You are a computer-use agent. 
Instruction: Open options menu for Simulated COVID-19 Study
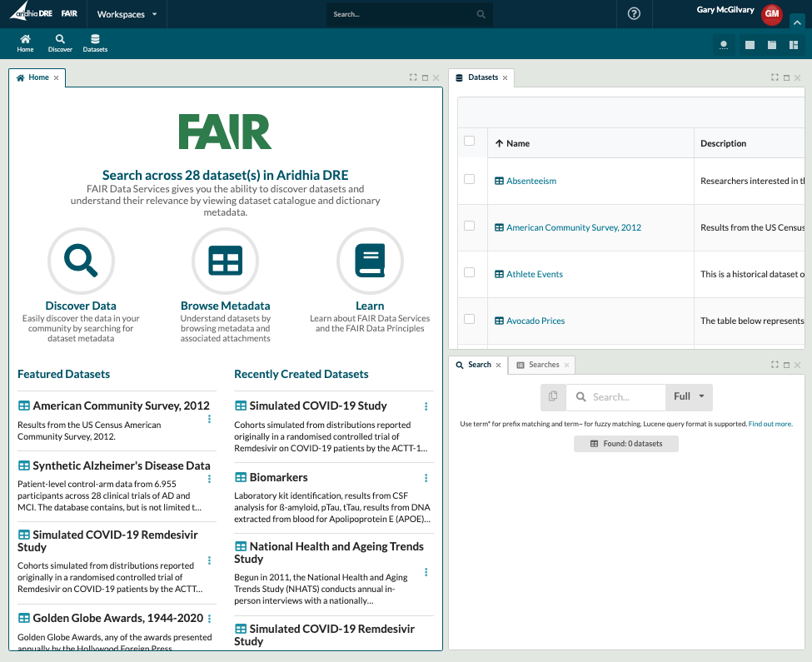426,406
